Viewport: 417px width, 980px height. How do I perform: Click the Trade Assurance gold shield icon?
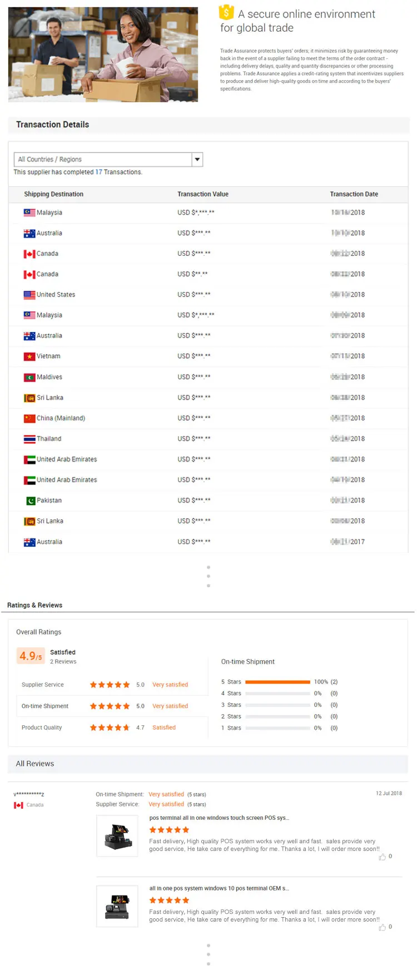[226, 12]
